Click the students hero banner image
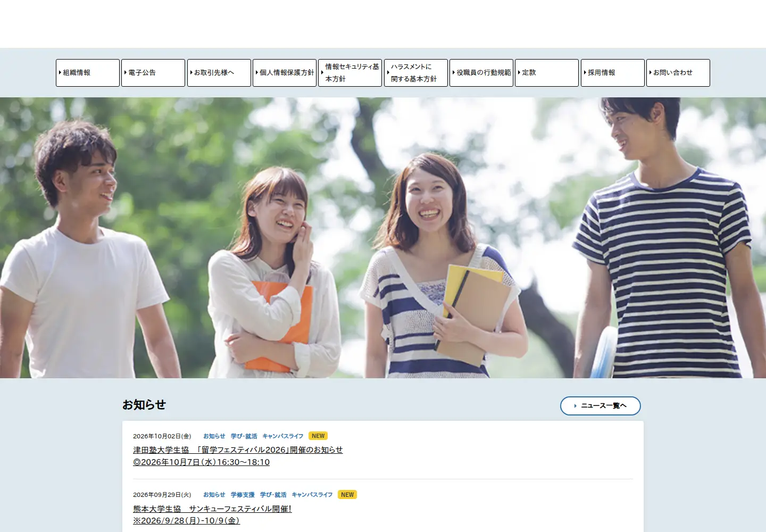Screen dimensions: 766x532 [383, 238]
